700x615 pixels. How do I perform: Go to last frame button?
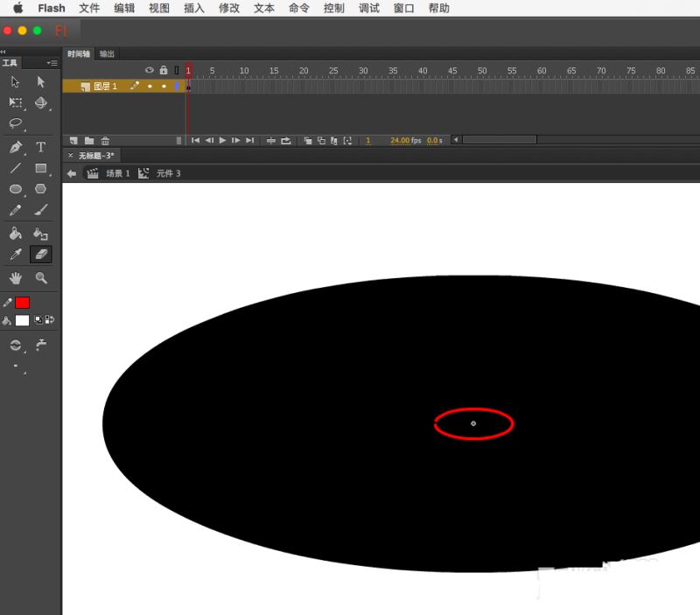[x=250, y=141]
